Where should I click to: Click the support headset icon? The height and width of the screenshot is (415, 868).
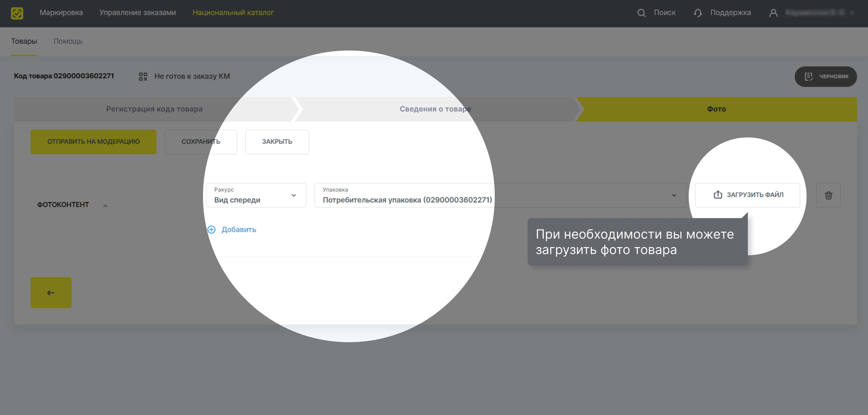tap(698, 13)
